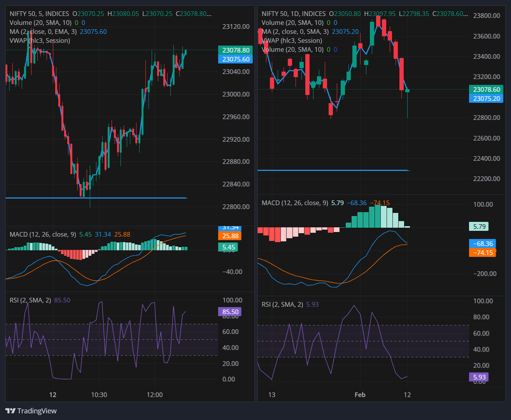Screen dimensions: 511x420
Task: Click the SMA value 23075.20 in daily legend
Action: (345, 31)
